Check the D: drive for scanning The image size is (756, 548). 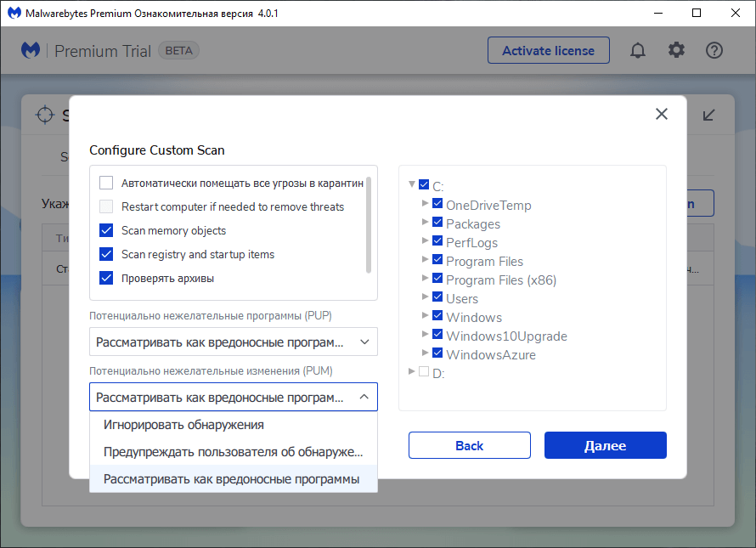pos(424,372)
